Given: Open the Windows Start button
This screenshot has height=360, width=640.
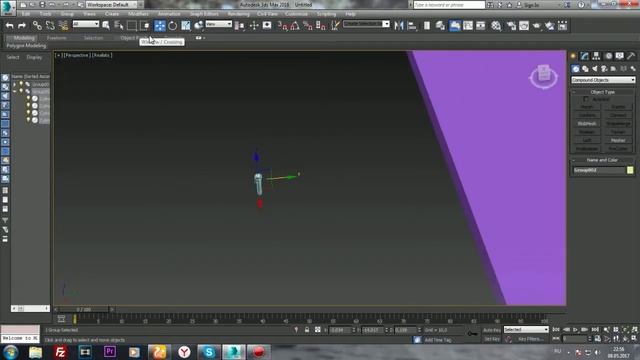Looking at the screenshot, I should (11, 352).
